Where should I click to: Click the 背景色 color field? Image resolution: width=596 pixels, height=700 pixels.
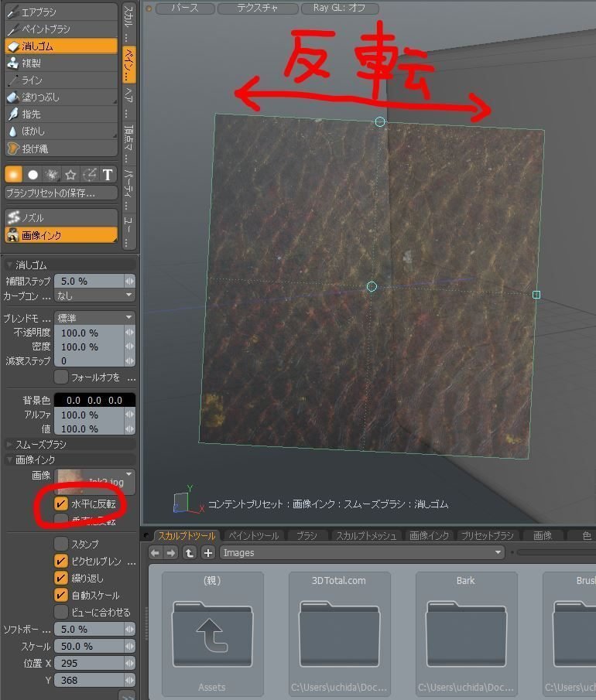(x=94, y=400)
